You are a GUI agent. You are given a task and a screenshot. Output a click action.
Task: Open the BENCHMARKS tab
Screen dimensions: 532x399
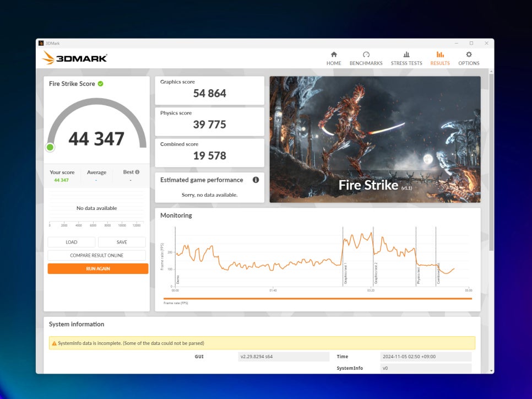click(366, 58)
